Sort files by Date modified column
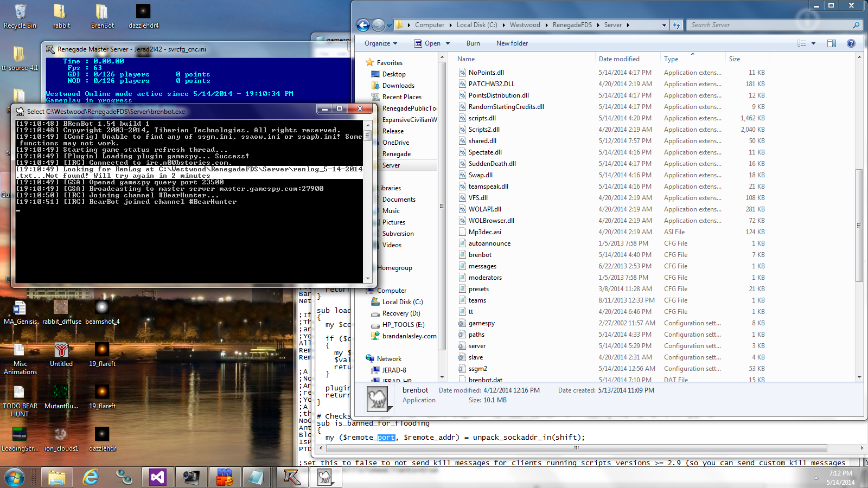This screenshot has width=868, height=488. point(619,59)
